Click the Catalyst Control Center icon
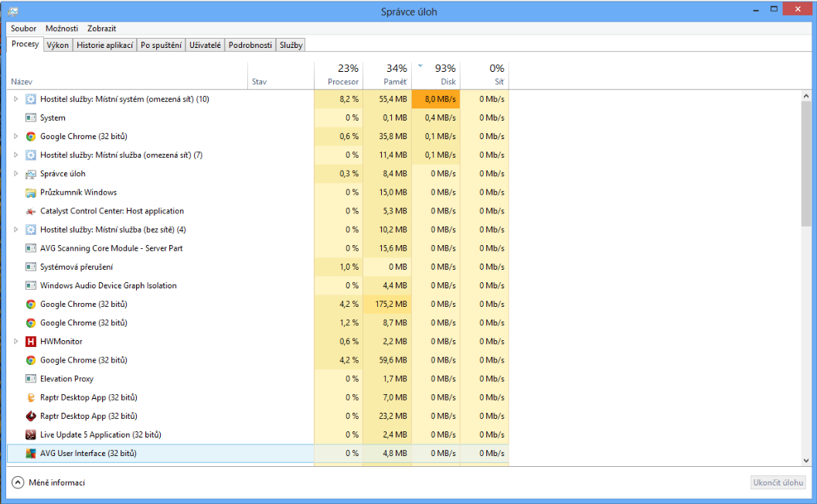Image resolution: width=817 pixels, height=504 pixels. click(x=31, y=211)
